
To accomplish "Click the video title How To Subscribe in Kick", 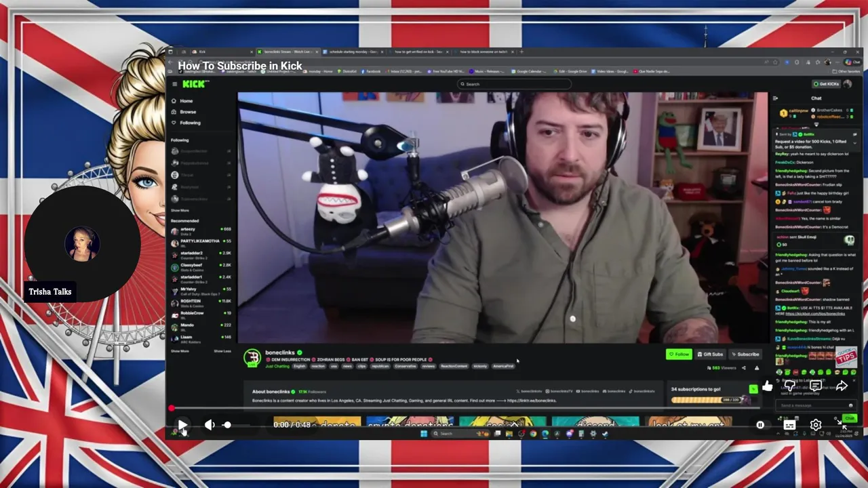I will click(240, 66).
